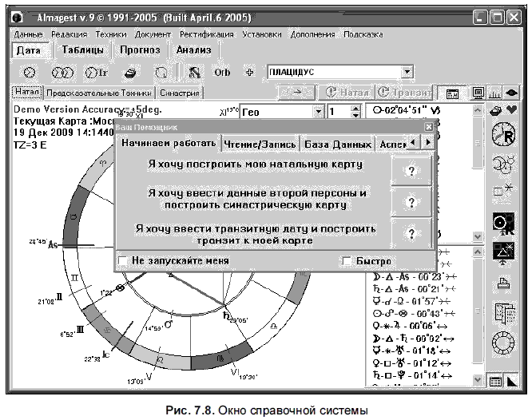Click the clock with R icon
This screenshot has height=420, width=532.
coord(504,134)
